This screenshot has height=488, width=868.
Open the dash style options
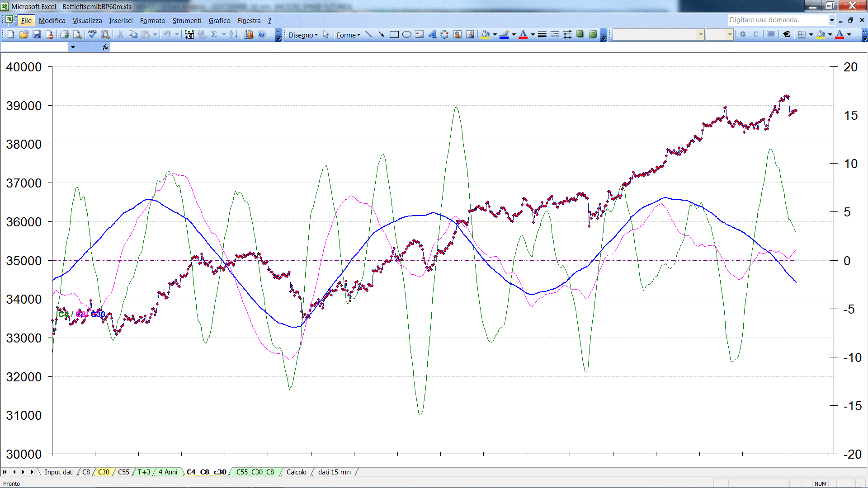tap(555, 34)
